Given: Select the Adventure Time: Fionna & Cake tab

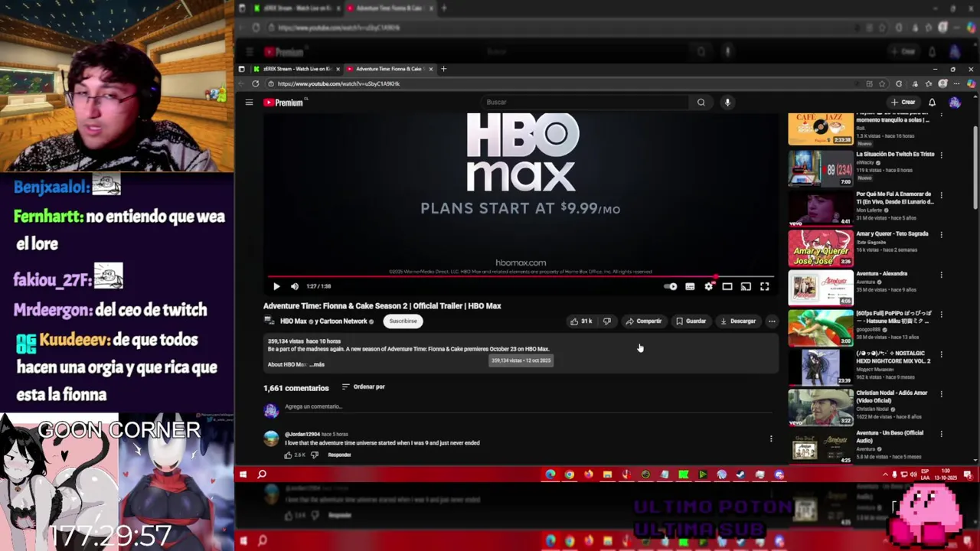Looking at the screenshot, I should (x=389, y=69).
